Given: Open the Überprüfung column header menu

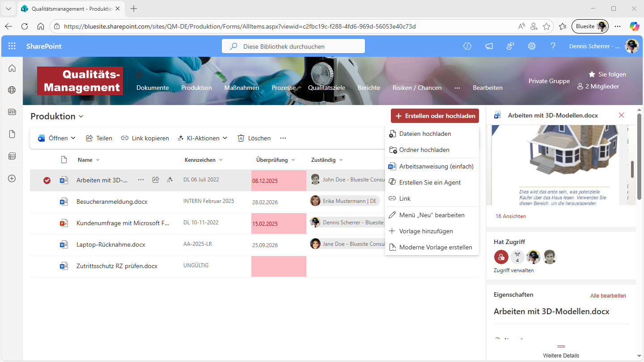Looking at the screenshot, I should (275, 160).
